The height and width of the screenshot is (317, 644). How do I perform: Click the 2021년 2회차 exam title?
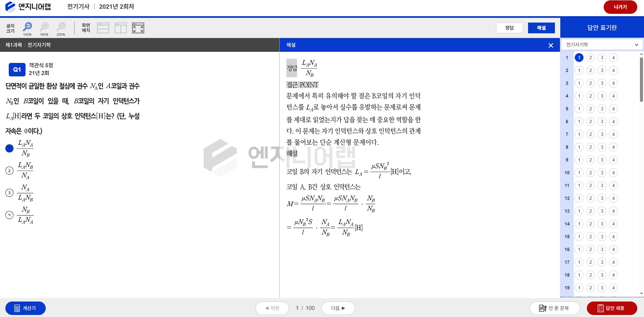(117, 7)
